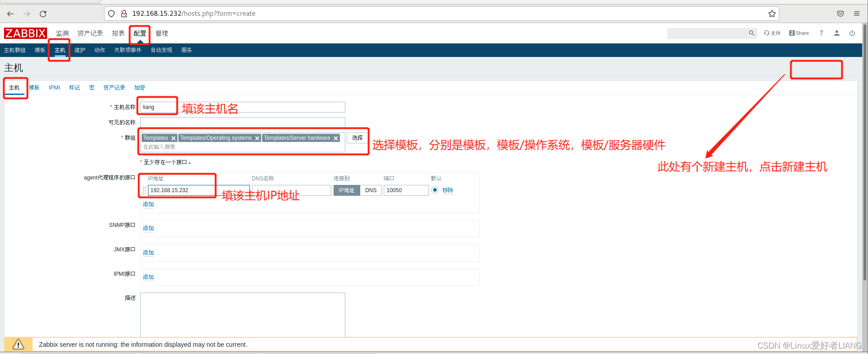This screenshot has width=868, height=354.
Task: Select the 标记 form tab
Action: [75, 88]
